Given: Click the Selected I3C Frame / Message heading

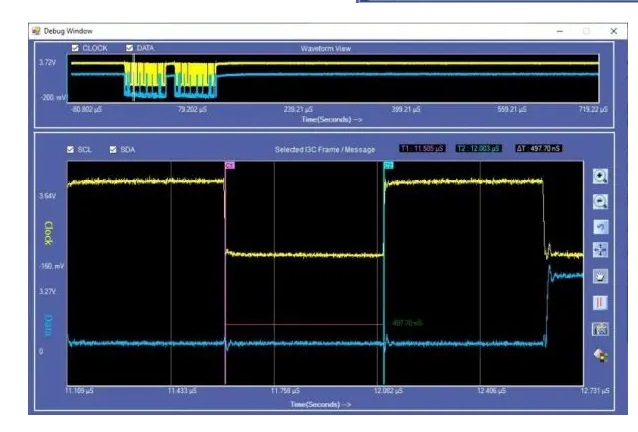Looking at the screenshot, I should [325, 150].
